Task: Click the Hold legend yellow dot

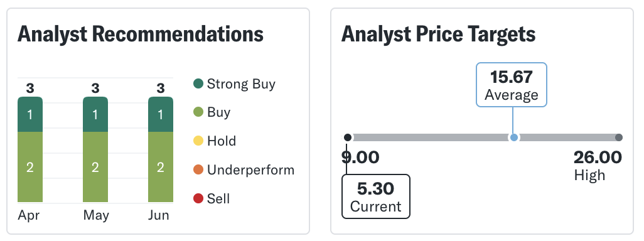Action: click(198, 141)
